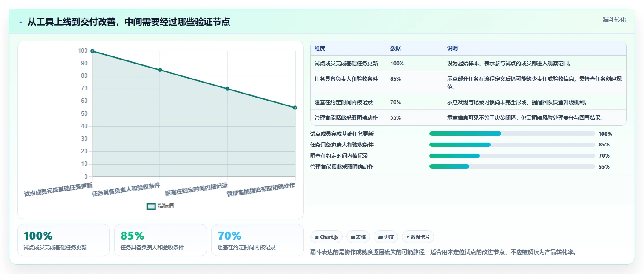The image size is (644, 274).
Task: Click table cell 试点成员完成基础任务更新
Action: [x=346, y=64]
